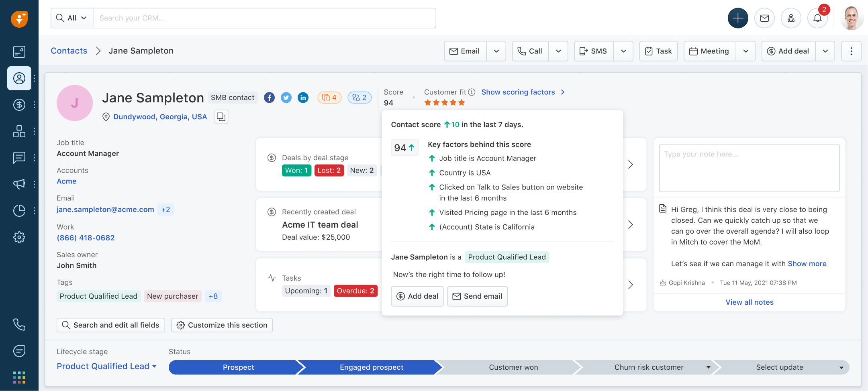
Task: Open Settings via the gear icon in sidebar
Action: [x=19, y=237]
